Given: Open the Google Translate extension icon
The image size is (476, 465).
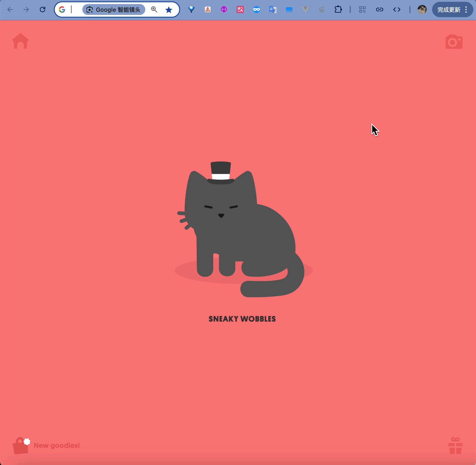Looking at the screenshot, I should click(273, 9).
